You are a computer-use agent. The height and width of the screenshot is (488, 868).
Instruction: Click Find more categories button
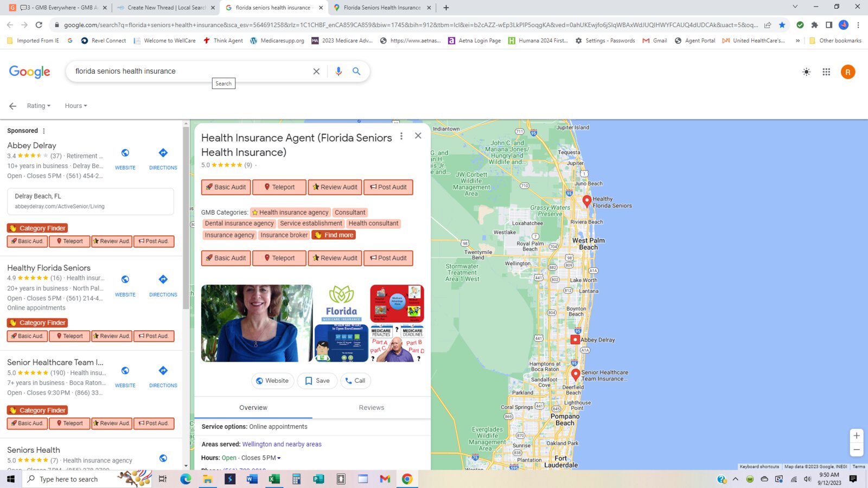point(334,235)
